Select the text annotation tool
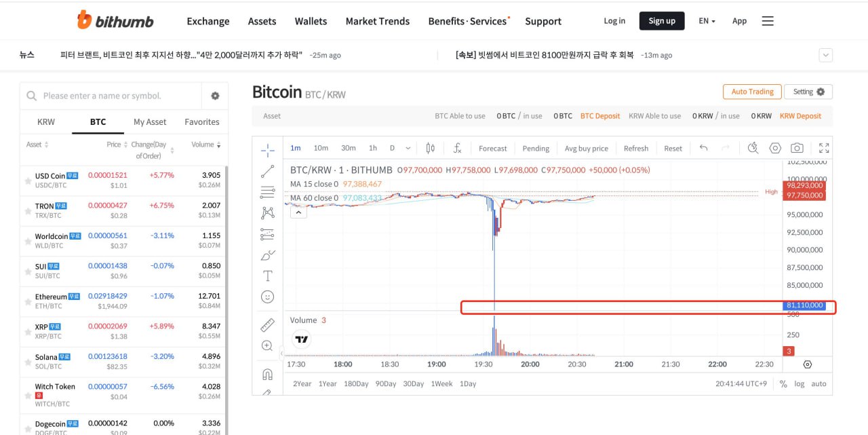868x435 pixels. [267, 276]
